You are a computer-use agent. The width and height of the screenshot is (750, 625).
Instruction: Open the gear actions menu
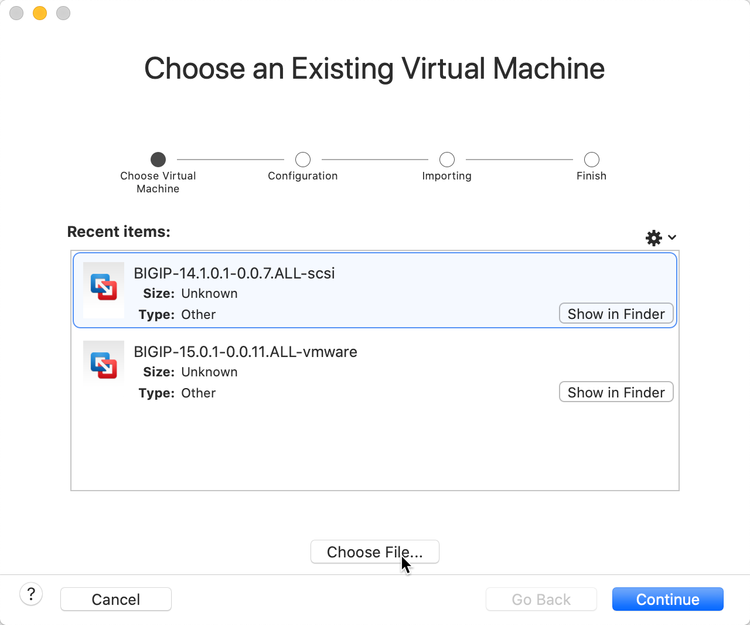point(660,238)
